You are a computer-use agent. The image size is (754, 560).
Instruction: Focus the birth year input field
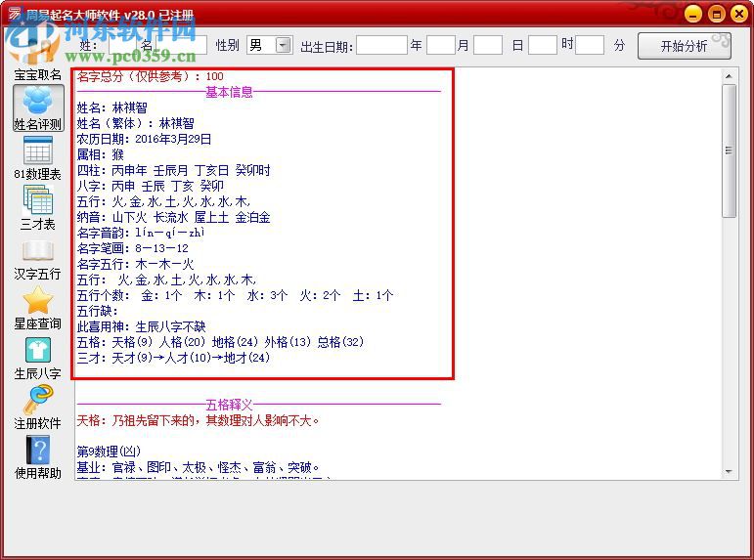(x=381, y=45)
